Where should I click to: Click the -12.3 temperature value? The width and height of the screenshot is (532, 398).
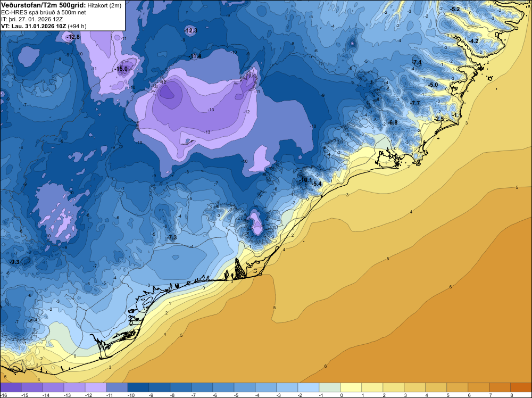point(191,30)
